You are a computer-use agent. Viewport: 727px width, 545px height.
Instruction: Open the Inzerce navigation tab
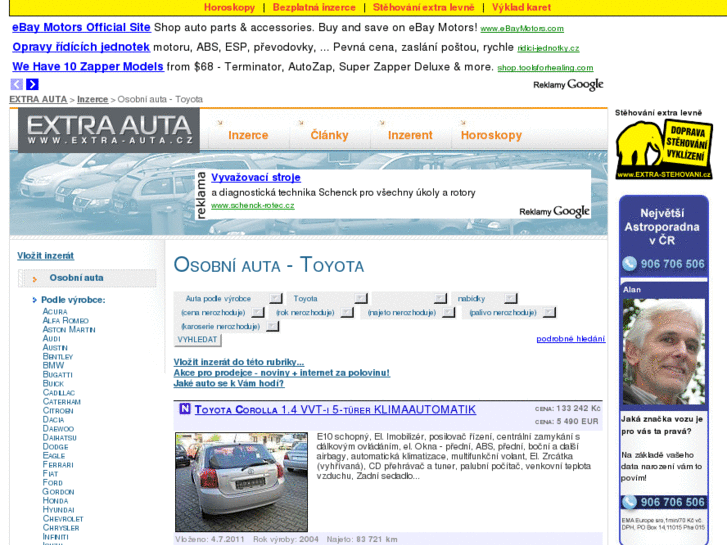click(248, 135)
